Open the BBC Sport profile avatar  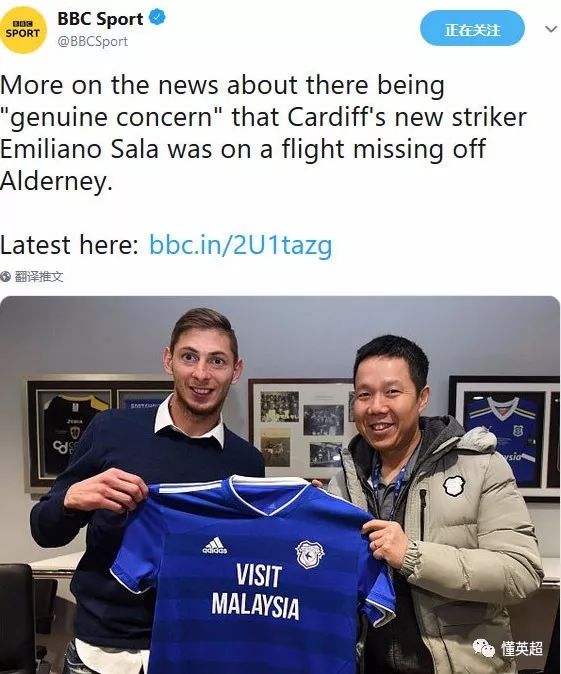click(x=23, y=30)
